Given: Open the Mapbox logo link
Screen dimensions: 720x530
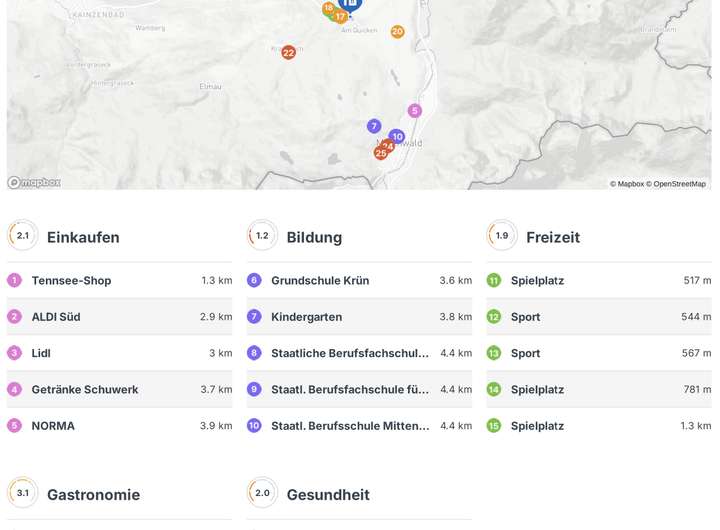Looking at the screenshot, I should (x=35, y=182).
